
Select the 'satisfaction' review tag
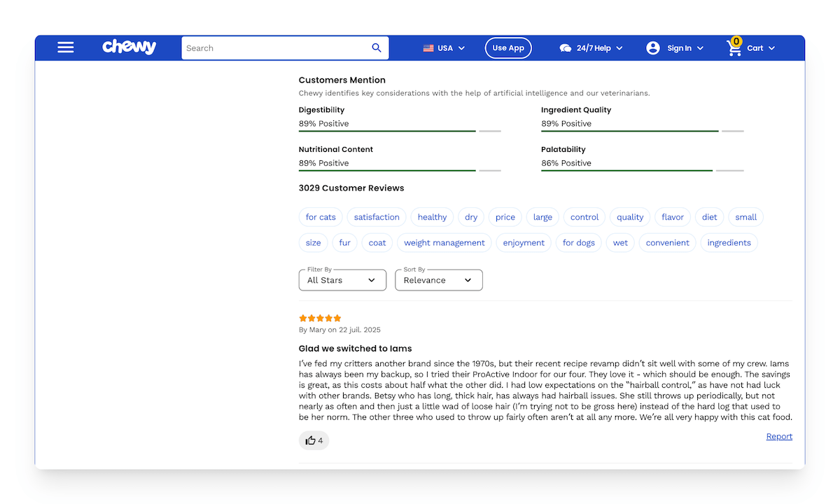pos(377,217)
